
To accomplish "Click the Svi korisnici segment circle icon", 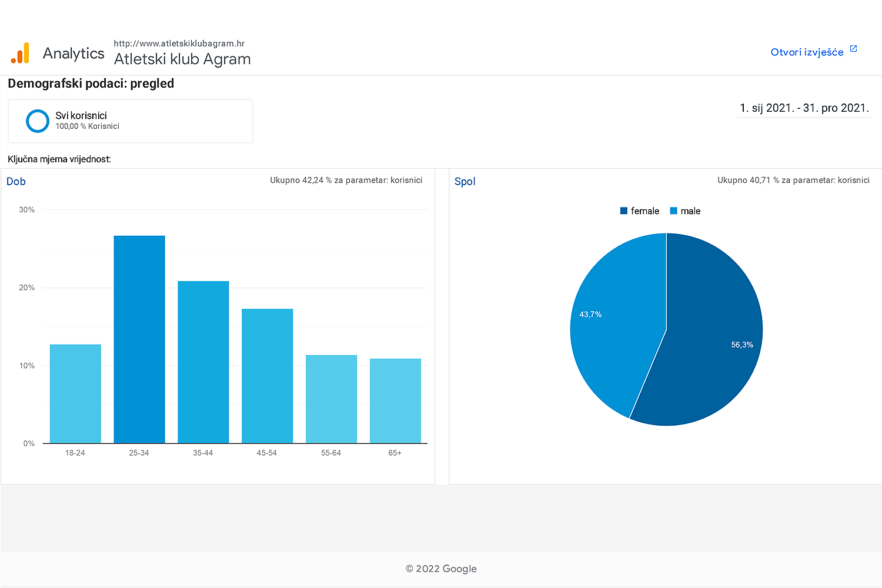I will click(x=38, y=121).
